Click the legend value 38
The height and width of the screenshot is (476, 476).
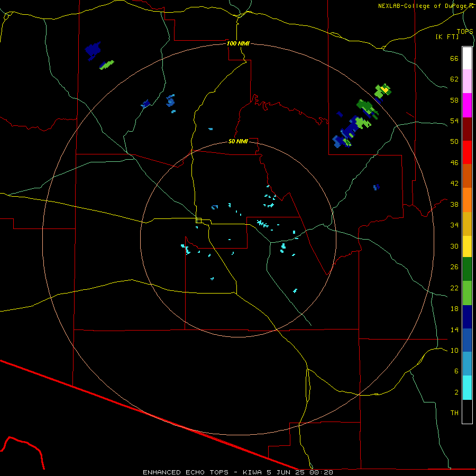pos(454,204)
